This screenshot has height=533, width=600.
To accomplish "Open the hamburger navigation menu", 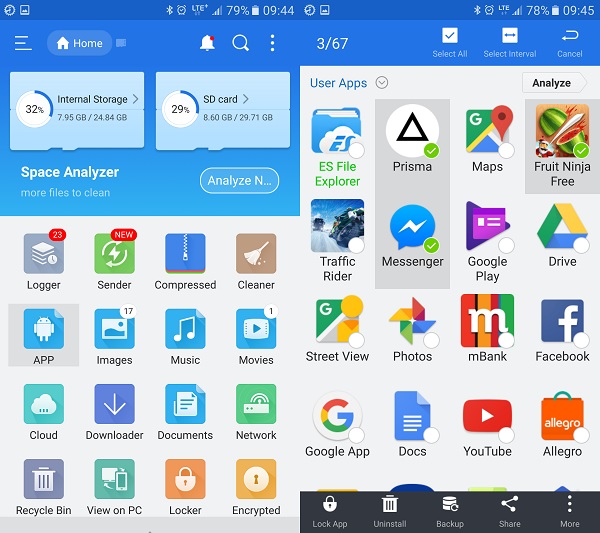I will click(23, 43).
